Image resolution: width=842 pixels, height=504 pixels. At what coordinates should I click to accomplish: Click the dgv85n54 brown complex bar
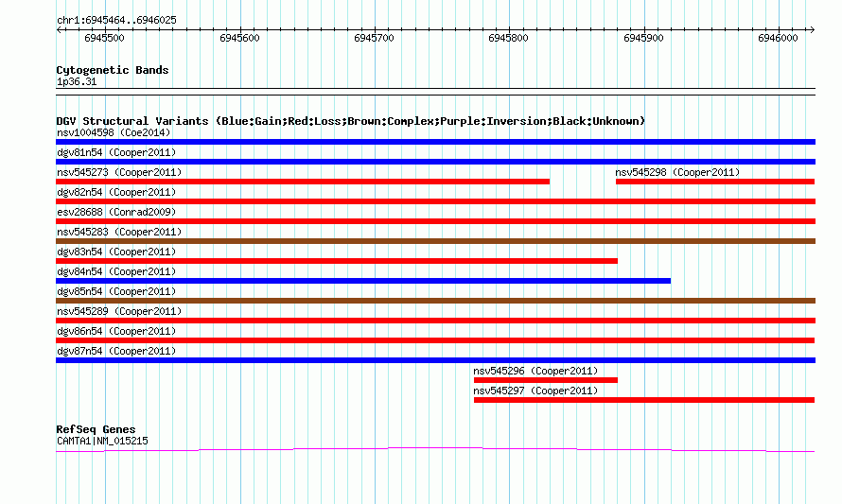point(435,301)
